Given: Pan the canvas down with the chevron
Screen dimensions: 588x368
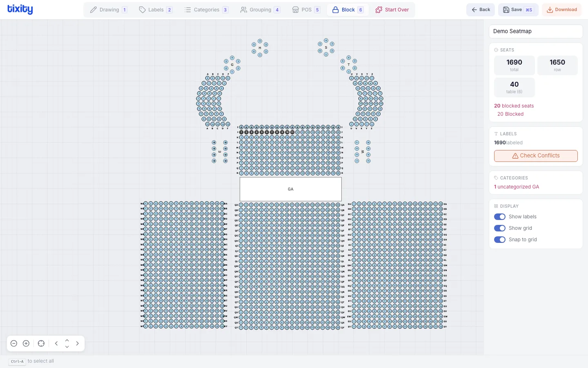Looking at the screenshot, I should [67, 347].
